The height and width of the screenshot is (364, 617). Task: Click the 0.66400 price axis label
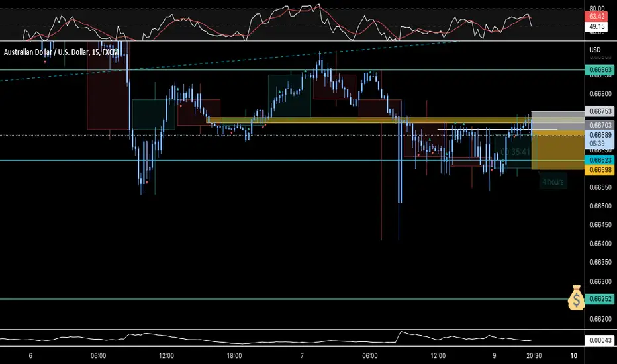pyautogui.click(x=600, y=244)
